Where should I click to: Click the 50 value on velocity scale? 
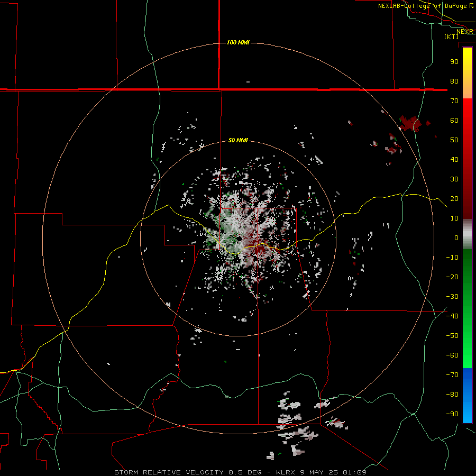454,140
